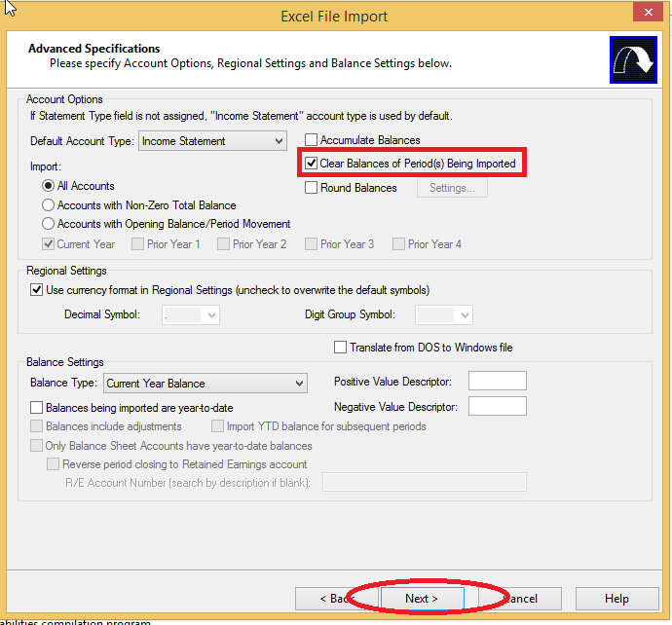Select the All Accounts radio button
The width and height of the screenshot is (672, 625).
click(48, 186)
